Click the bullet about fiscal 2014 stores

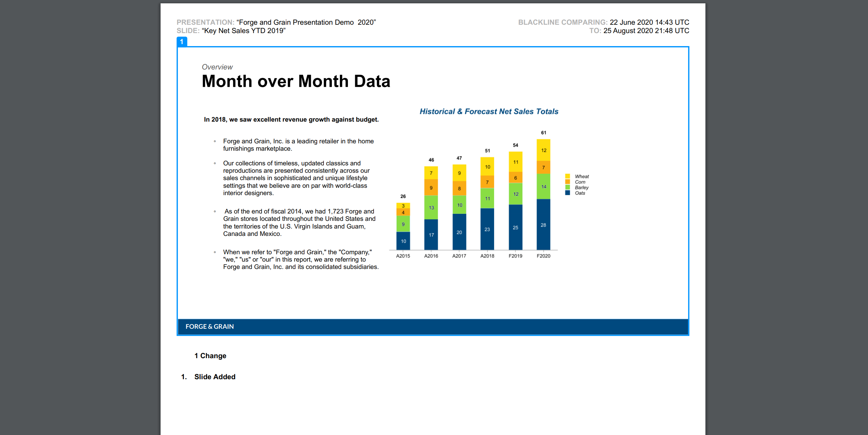tap(299, 222)
